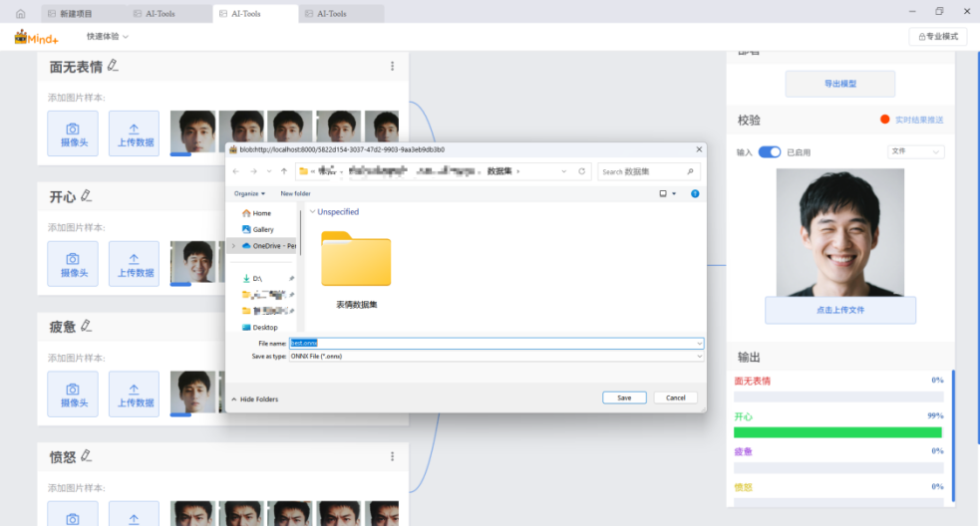This screenshot has width=980, height=527.
Task: Click 点击上传文件 upload button
Action: [840, 311]
